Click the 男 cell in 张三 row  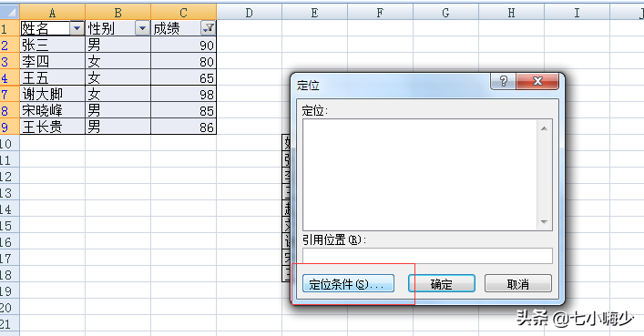tap(118, 45)
